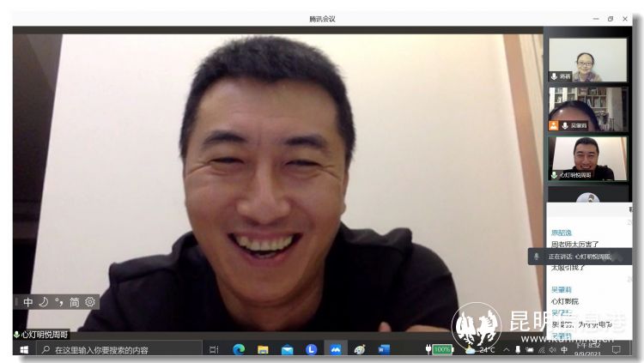Select the top participant video thumbnail
Viewport: 644px width, 363px height.
point(587,60)
